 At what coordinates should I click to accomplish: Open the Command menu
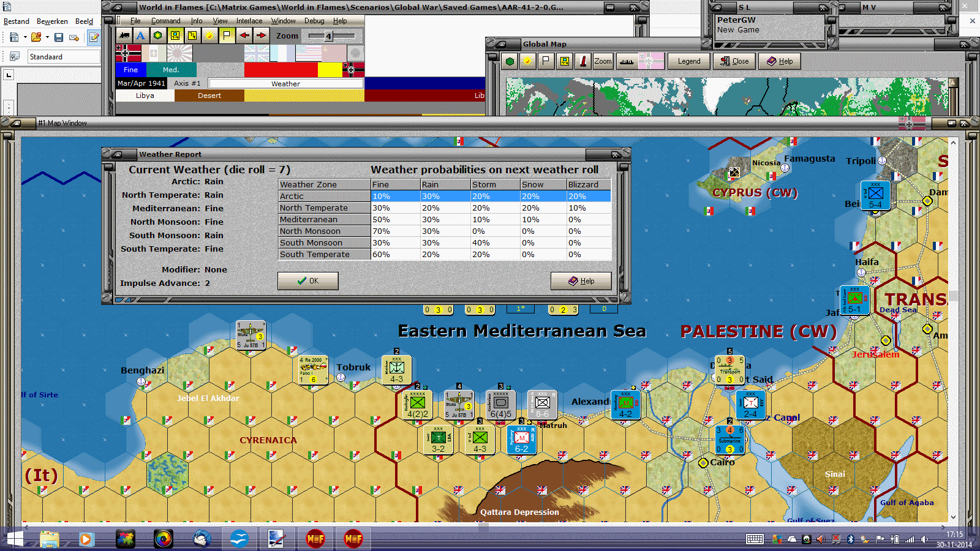[x=165, y=21]
